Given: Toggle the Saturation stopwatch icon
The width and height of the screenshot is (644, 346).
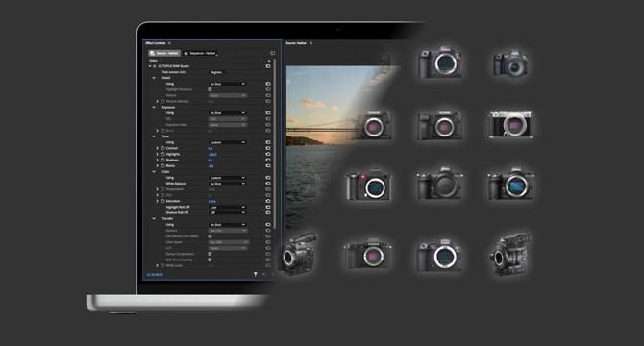Looking at the screenshot, I should 163,201.
